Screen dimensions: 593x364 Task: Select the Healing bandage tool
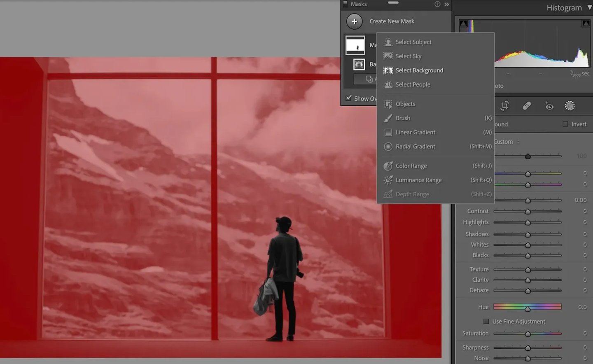point(527,106)
